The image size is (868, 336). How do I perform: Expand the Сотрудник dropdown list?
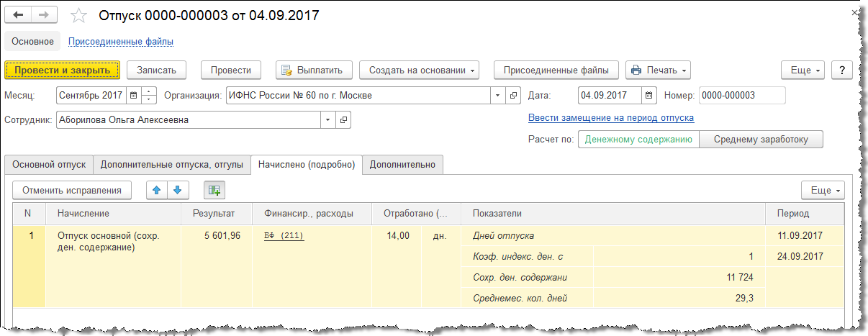328,120
